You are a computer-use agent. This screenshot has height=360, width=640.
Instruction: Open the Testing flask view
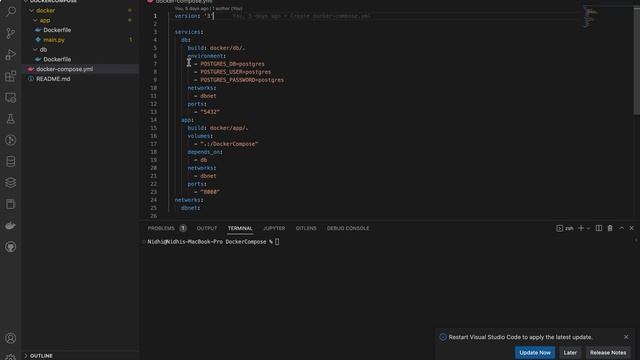(11, 119)
